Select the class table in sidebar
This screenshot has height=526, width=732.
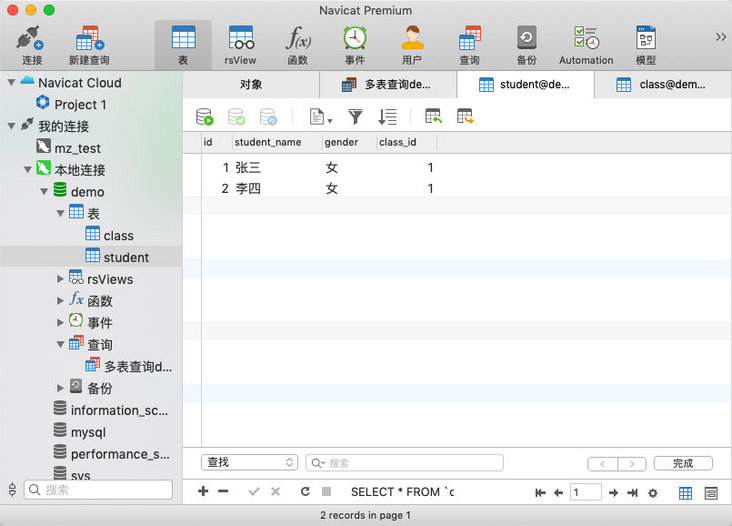click(x=118, y=235)
